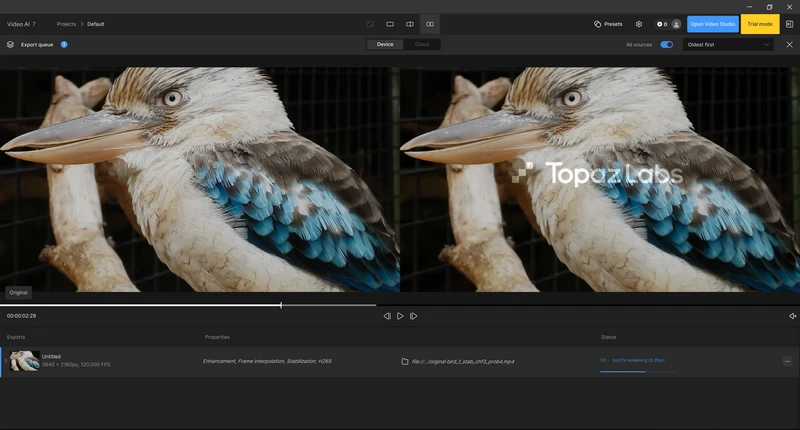800x430 pixels.
Task: Toggle the right sidebar panel icon
Action: point(789,24)
